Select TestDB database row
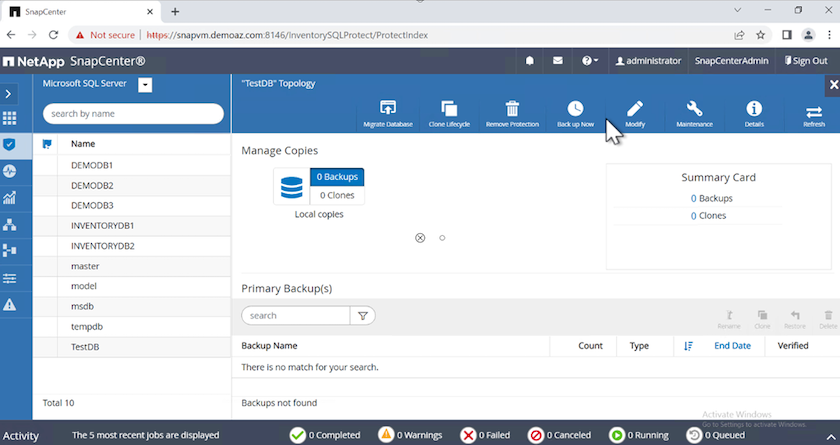840x445 pixels. pos(132,347)
